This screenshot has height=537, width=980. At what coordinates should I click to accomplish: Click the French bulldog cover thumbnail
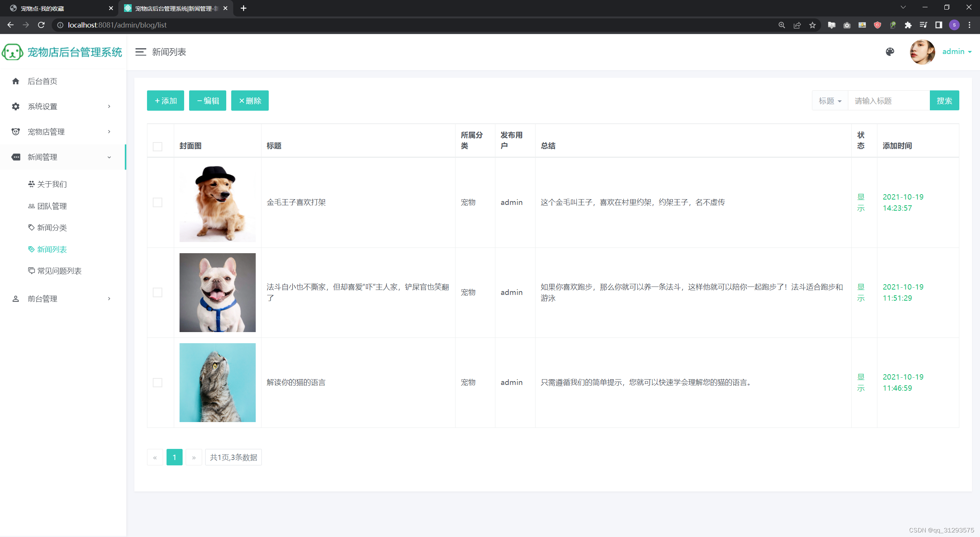coord(217,292)
